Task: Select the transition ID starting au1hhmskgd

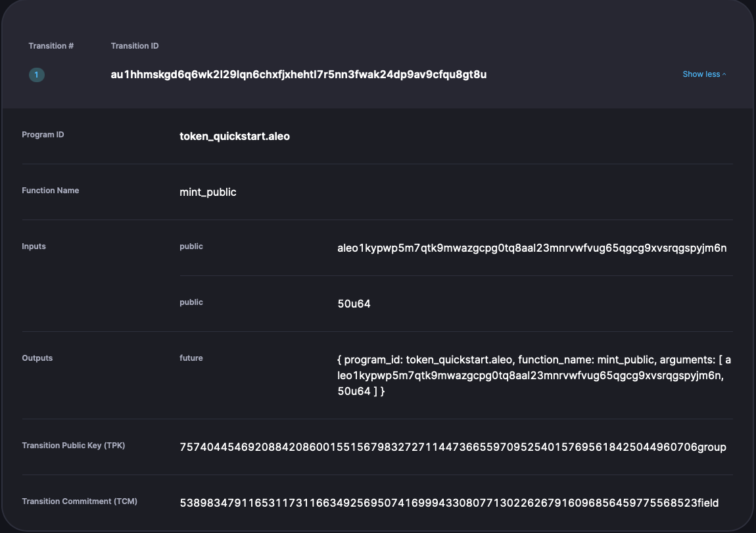Action: [298, 75]
